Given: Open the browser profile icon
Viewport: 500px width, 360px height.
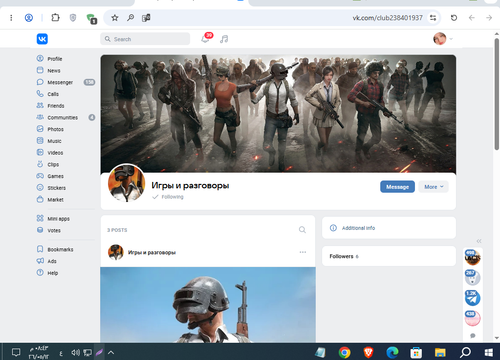Looking at the screenshot, I should pos(29,18).
